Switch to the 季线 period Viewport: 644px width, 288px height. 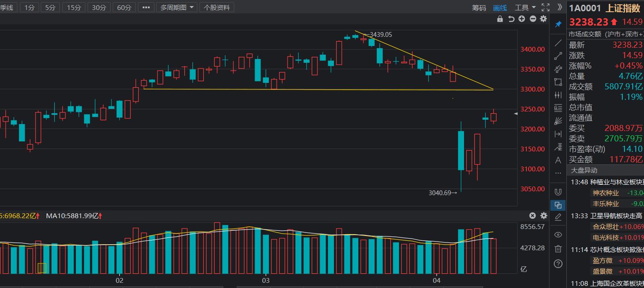coord(7,7)
